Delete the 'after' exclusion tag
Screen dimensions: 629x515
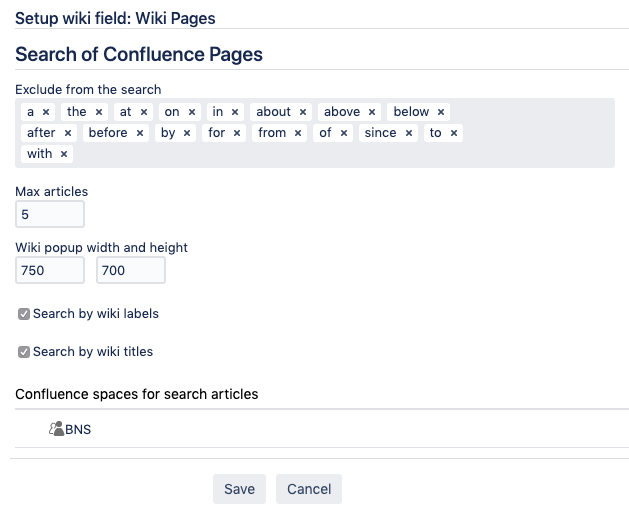pos(68,133)
